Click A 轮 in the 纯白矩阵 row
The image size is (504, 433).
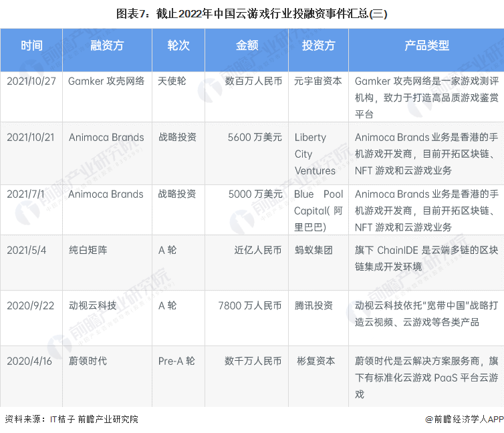pos(168,250)
